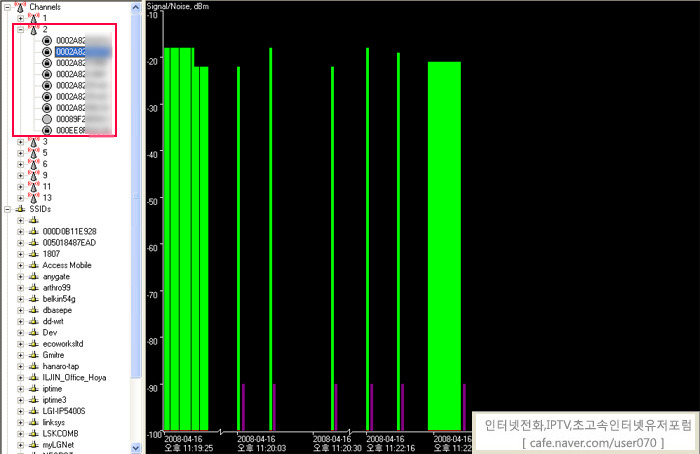Select the SSIDs label in tree
Viewport: 700px width, 454px height.
[x=40, y=209]
